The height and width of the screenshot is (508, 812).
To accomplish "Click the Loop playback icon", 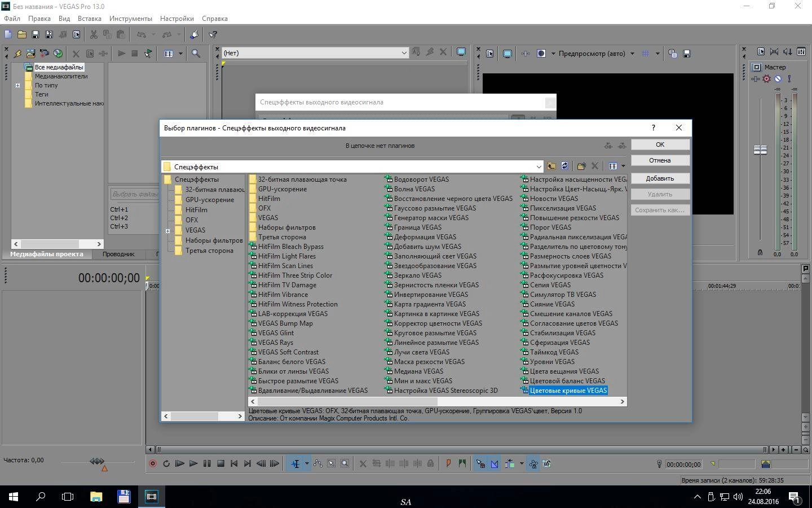I will tap(166, 463).
